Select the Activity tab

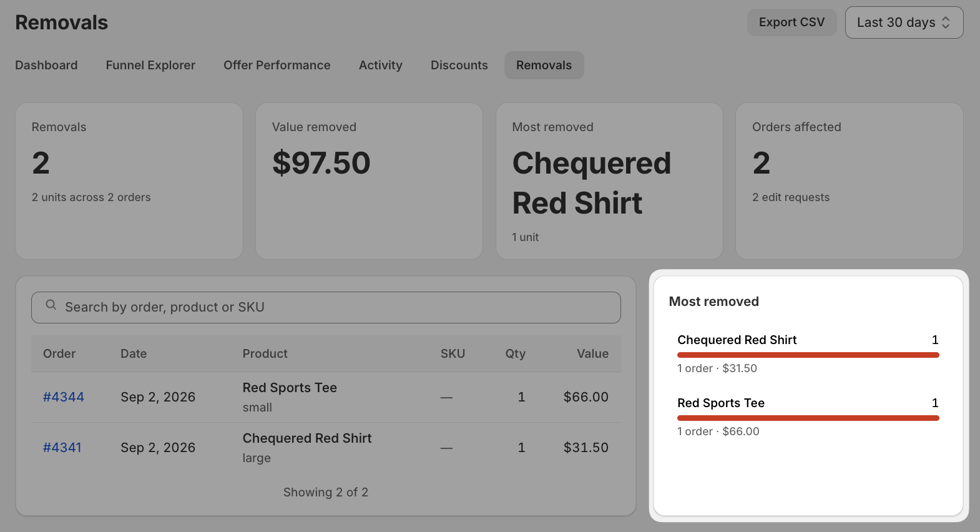(x=381, y=65)
